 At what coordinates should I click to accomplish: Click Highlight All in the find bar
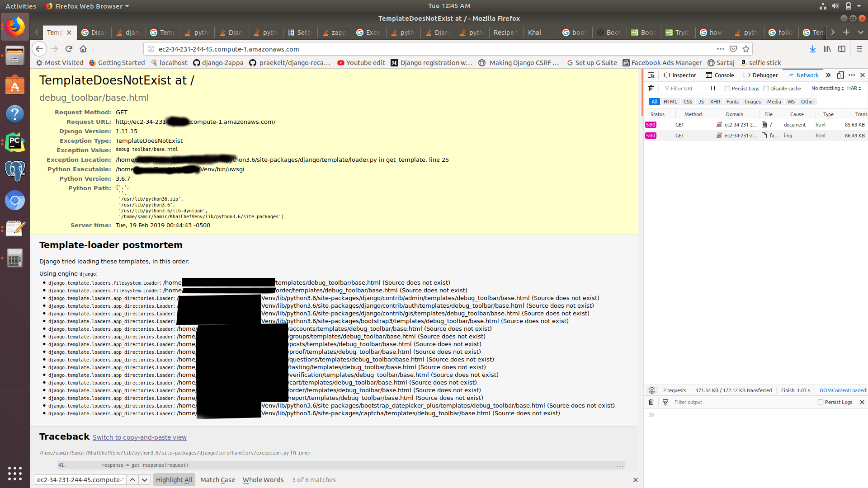click(x=174, y=479)
